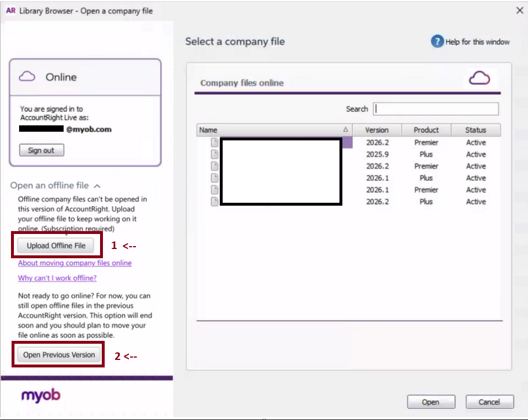Select the Plus cell in the 2026.2 row
Screen dimensions: 528x420
[x=426, y=202]
